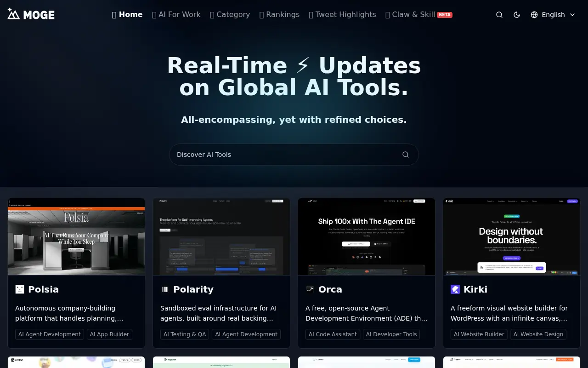This screenshot has height=368, width=588.
Task: Select the AI Website Builder tag
Action: click(x=479, y=334)
